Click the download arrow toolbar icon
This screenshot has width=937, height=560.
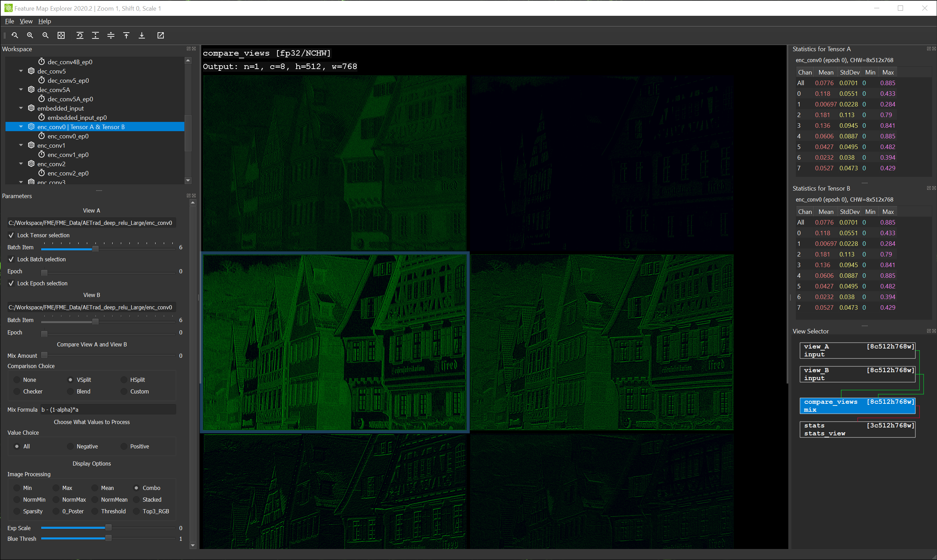pos(142,35)
